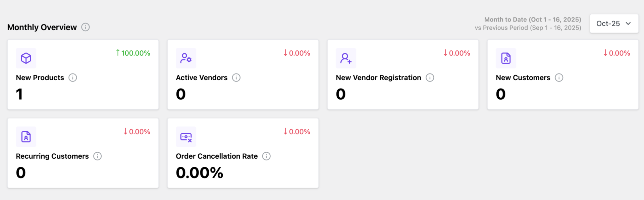This screenshot has height=200, width=644.
Task: Click the Active Vendors user-gear icon
Action: pos(186,58)
